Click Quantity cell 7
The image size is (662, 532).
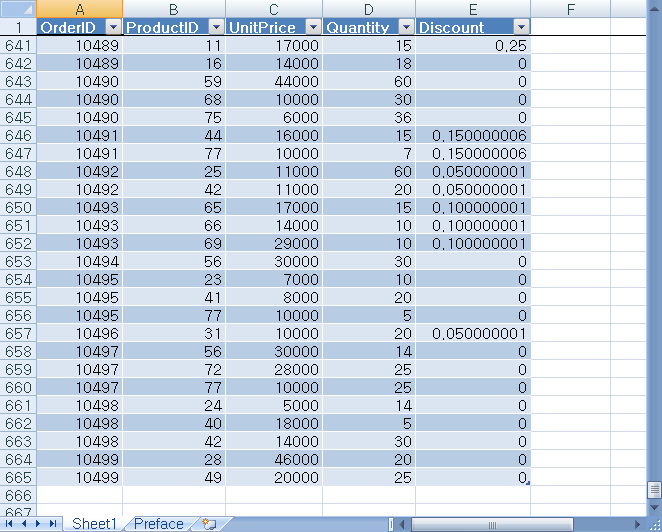click(x=369, y=153)
